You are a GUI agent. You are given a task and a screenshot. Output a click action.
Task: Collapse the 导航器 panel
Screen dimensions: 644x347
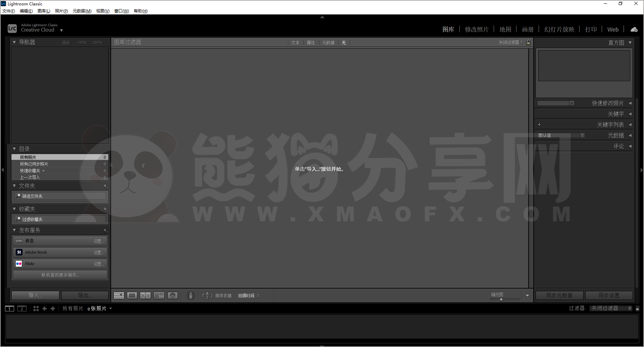coord(14,42)
